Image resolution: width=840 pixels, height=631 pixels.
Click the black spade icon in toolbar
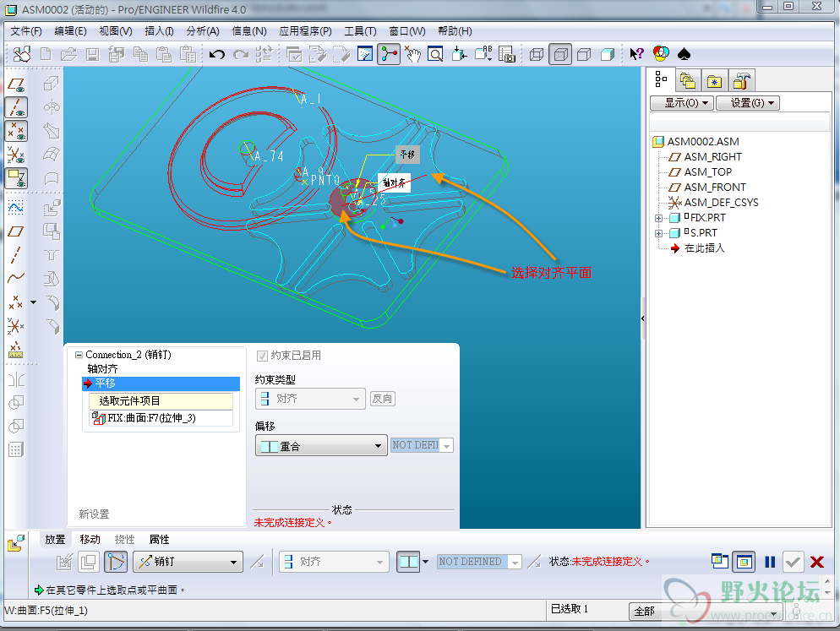[x=685, y=54]
